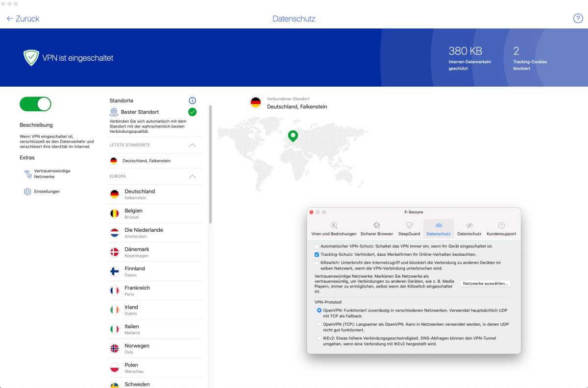Click the Irland flag icon
Viewport: 588px width, 388px height.
click(x=115, y=310)
